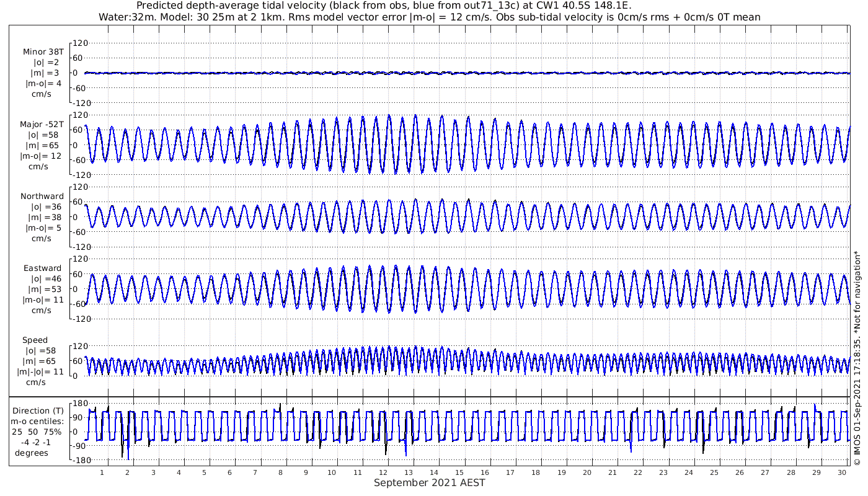Select the 'Northward' panel label
Viewport: 868px width, 496px height.
point(42,197)
